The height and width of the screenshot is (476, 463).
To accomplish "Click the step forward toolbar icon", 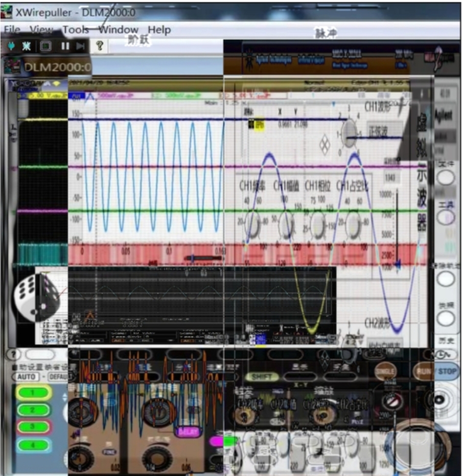I will pos(81,46).
